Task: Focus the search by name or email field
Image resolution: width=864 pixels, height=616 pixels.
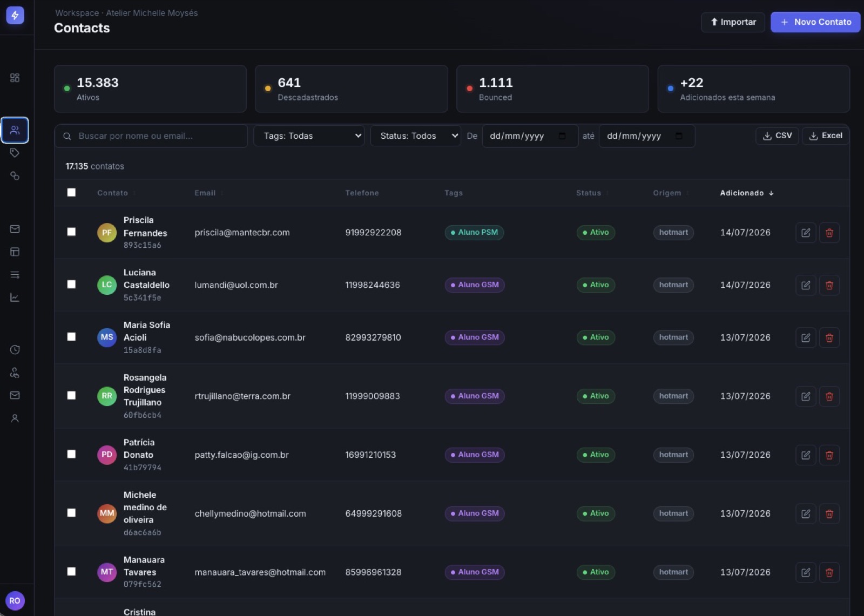Action: point(151,136)
